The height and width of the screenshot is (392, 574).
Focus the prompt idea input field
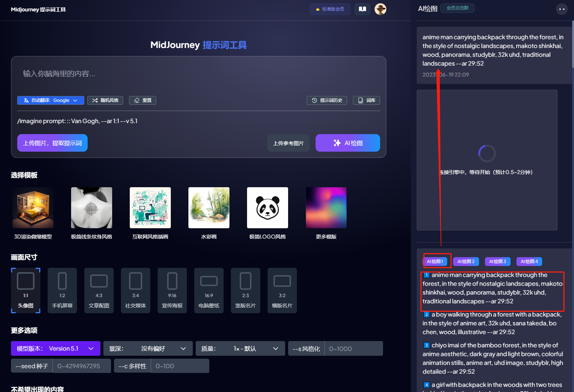[198, 74]
